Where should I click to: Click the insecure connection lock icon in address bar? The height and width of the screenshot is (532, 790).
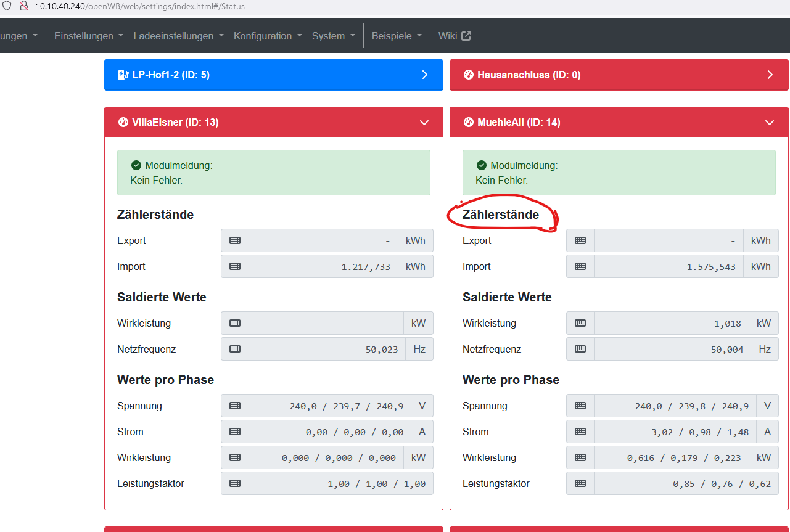(x=24, y=6)
